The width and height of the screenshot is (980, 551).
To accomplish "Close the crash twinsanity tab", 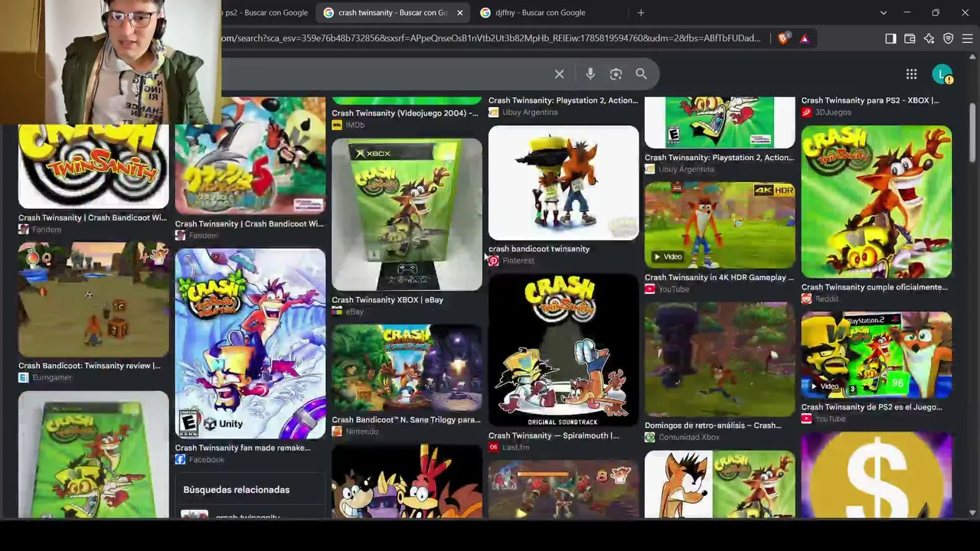I will coord(459,12).
